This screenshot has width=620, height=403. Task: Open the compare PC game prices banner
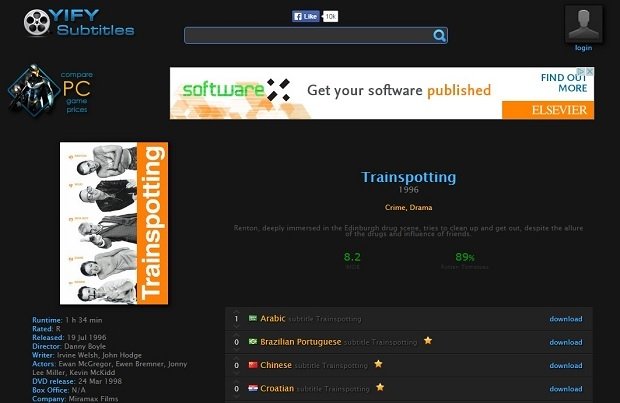pyautogui.click(x=51, y=91)
